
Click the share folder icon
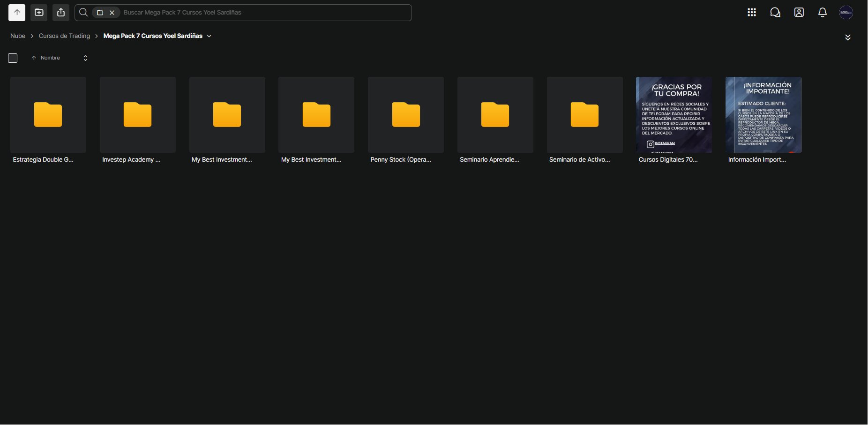pyautogui.click(x=61, y=13)
